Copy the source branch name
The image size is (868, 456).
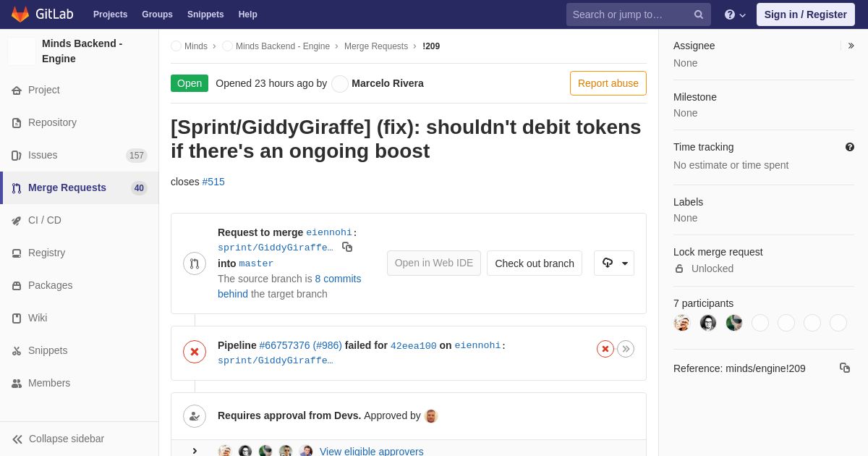(x=347, y=248)
